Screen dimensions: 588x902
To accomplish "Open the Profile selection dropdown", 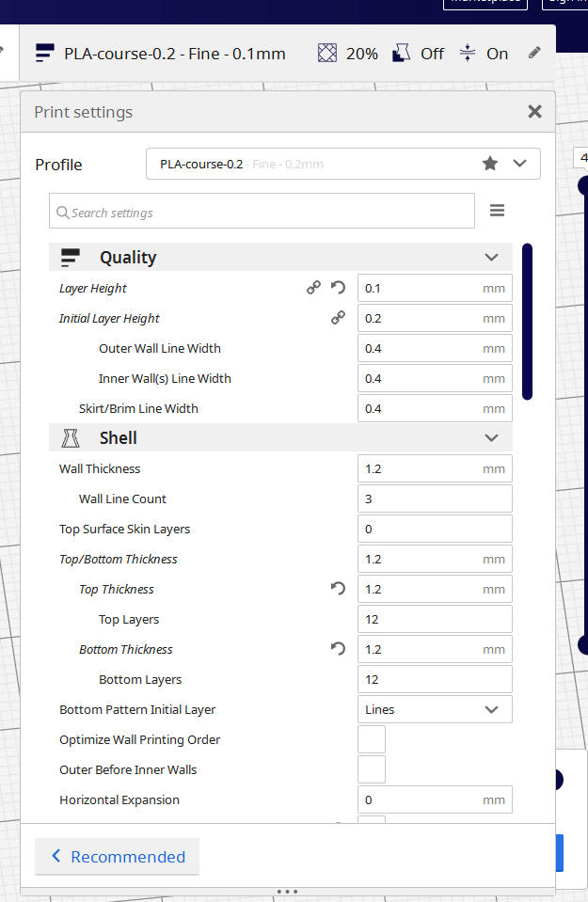I will [x=343, y=164].
